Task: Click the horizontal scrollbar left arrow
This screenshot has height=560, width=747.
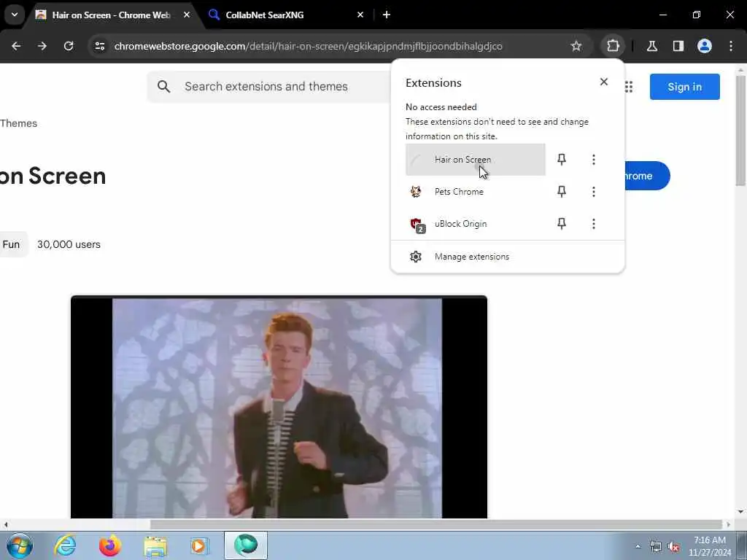Action: coord(6,524)
